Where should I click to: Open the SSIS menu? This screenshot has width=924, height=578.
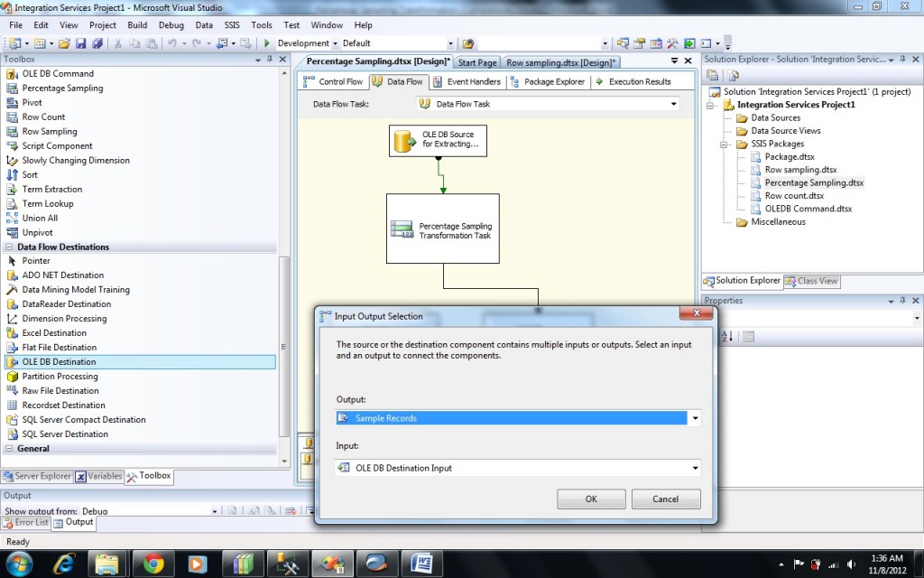point(232,25)
